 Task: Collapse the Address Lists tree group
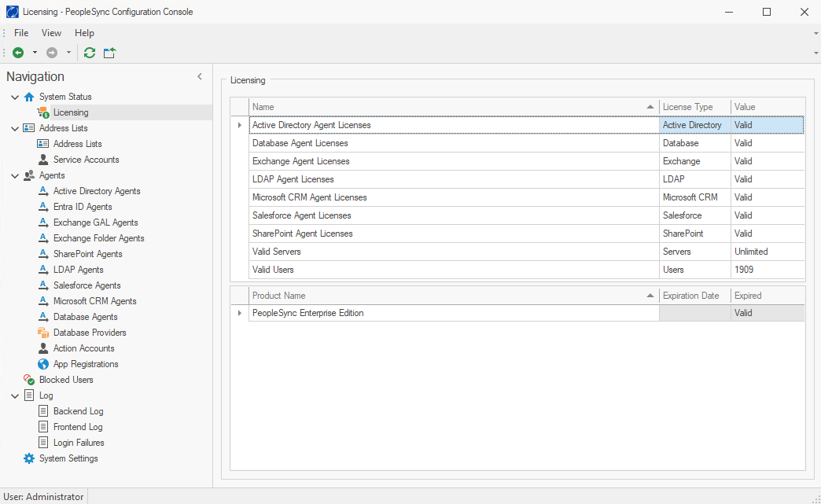[15, 128]
